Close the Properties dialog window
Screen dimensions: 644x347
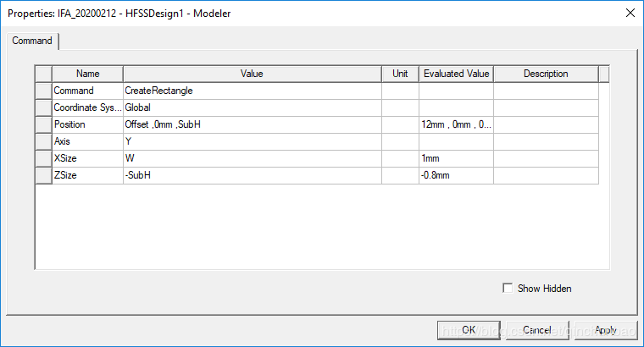tap(630, 14)
